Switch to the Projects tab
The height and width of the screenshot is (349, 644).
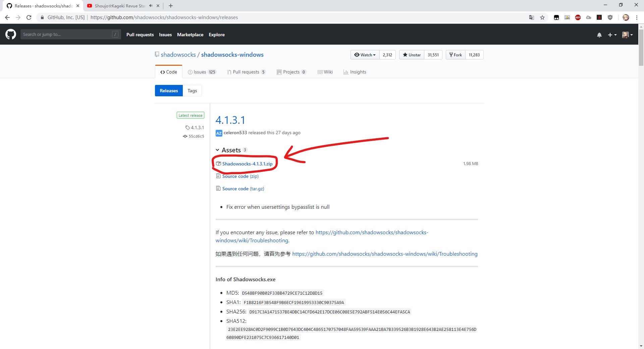[x=291, y=72]
